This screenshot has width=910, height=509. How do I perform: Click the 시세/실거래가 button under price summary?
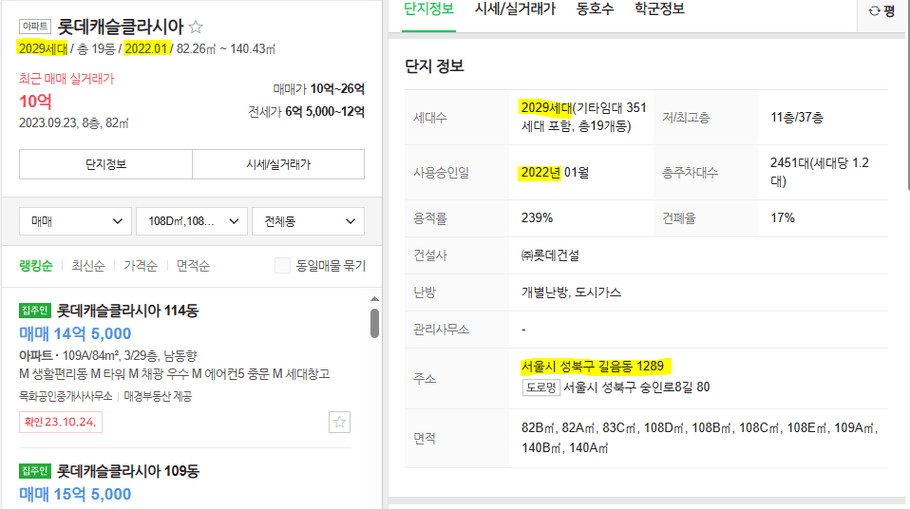coord(279,164)
